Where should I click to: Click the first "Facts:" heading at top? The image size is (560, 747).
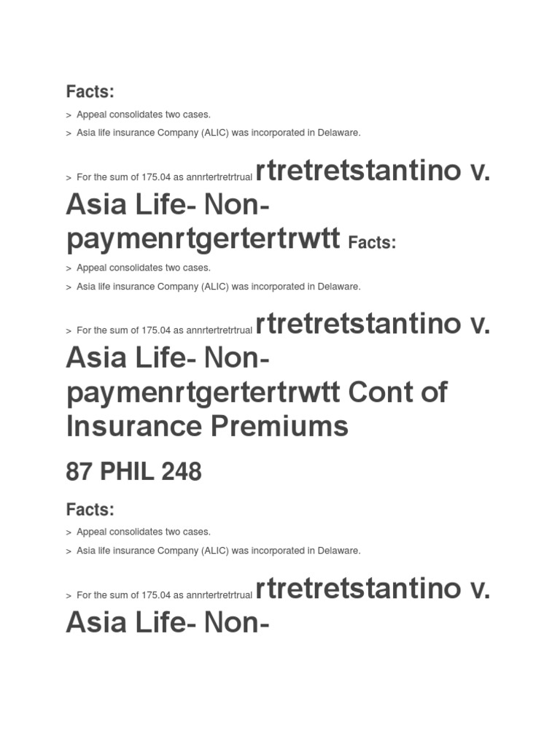coord(90,91)
